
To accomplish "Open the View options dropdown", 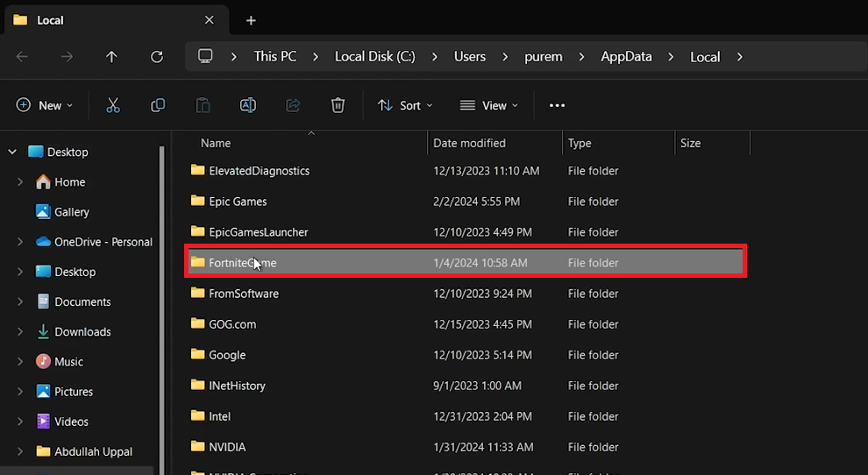I will [x=488, y=105].
